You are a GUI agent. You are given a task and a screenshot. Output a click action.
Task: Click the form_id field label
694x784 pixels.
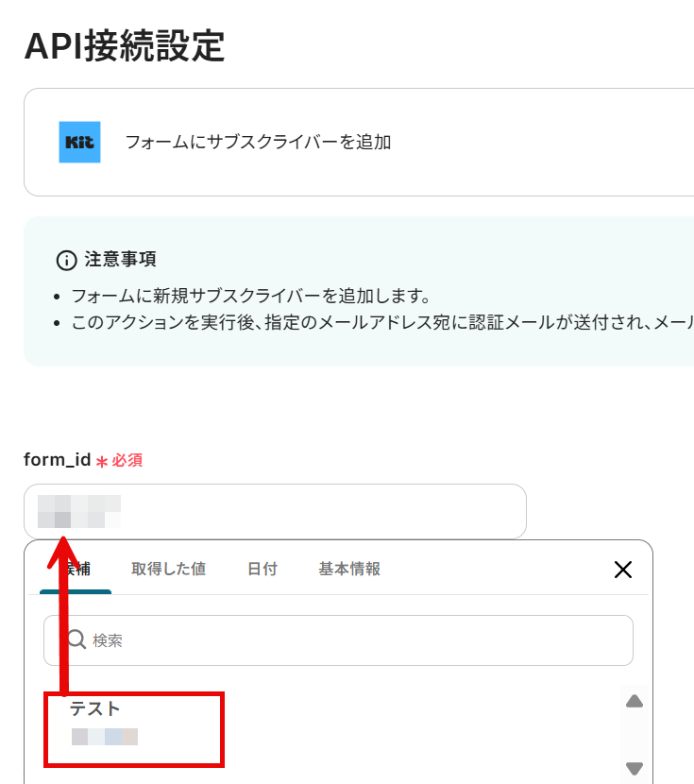pos(57,459)
